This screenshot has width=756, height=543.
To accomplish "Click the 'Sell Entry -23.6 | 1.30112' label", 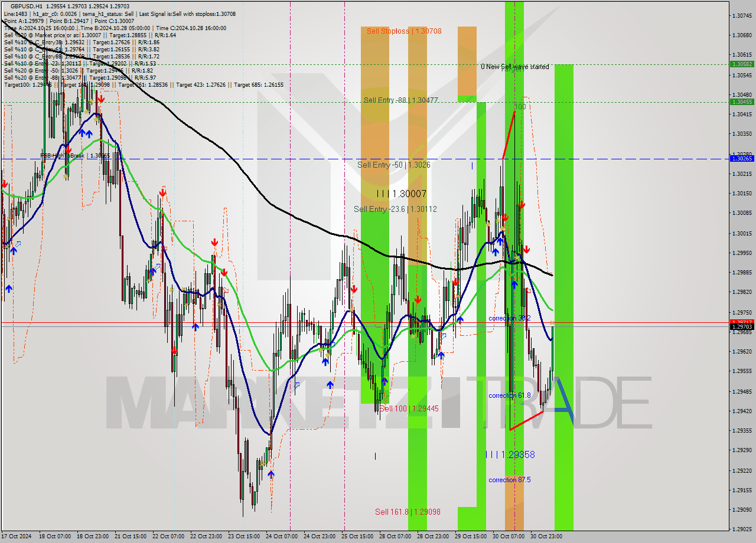I will click(395, 209).
